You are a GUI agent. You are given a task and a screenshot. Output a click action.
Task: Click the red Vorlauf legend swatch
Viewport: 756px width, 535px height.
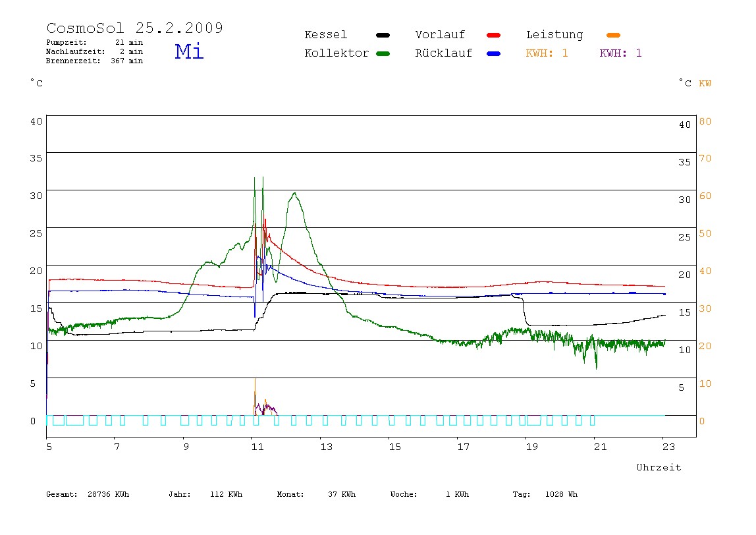pos(494,35)
